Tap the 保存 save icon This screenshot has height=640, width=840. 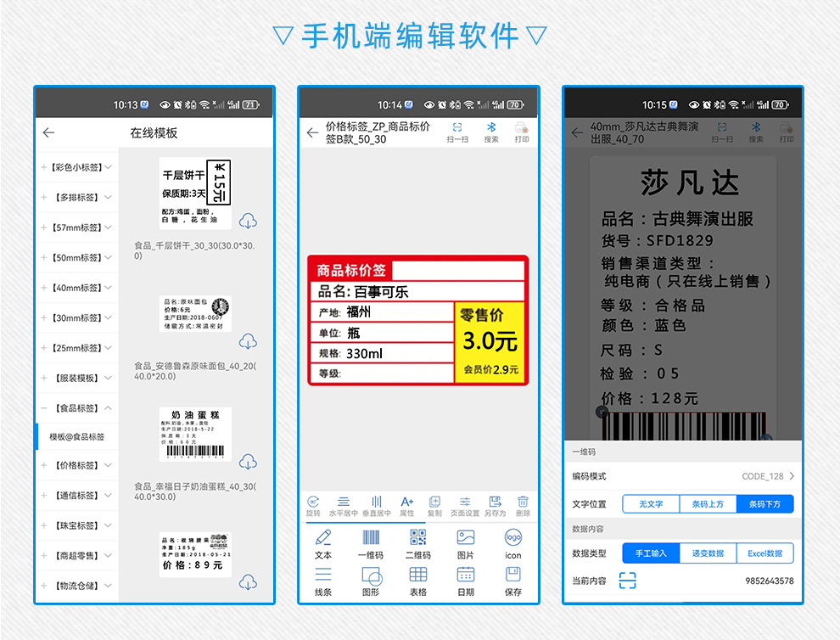tap(513, 581)
